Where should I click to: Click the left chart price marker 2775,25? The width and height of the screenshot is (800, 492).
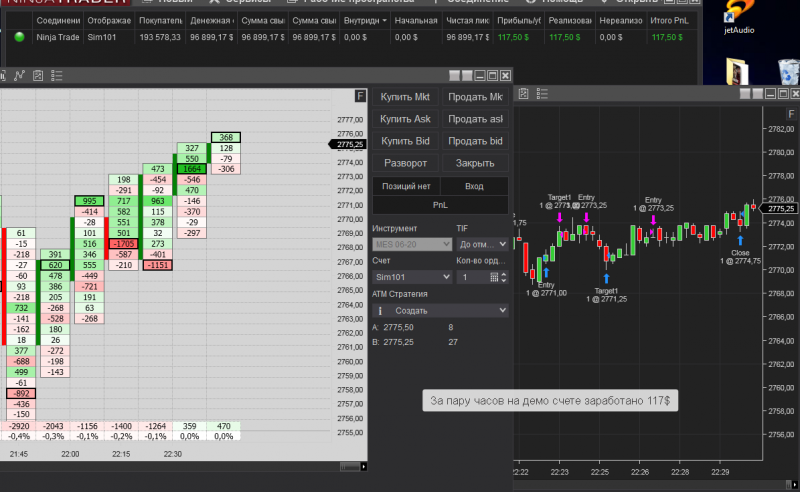(347, 144)
